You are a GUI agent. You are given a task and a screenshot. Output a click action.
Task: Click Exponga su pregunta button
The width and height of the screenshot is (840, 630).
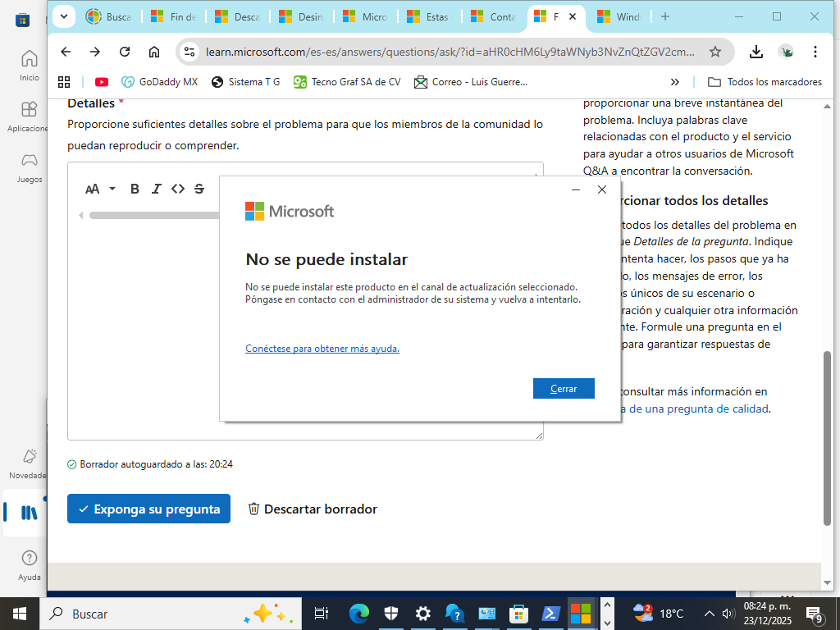pyautogui.click(x=149, y=509)
